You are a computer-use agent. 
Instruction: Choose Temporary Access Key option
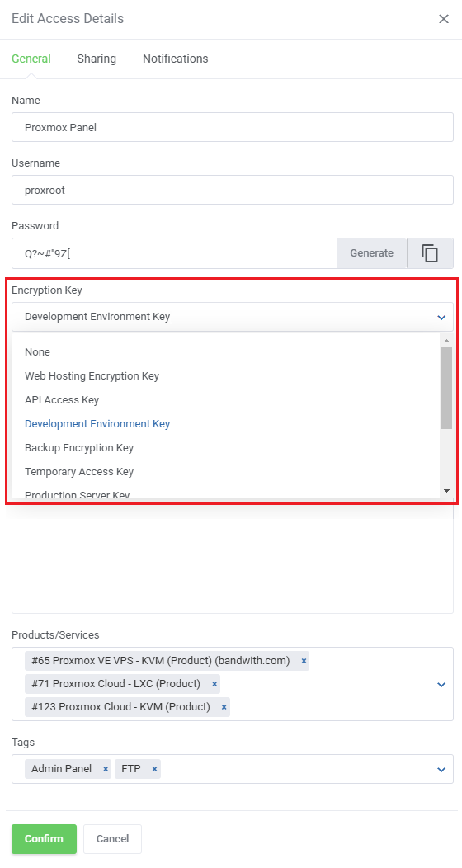226,472
